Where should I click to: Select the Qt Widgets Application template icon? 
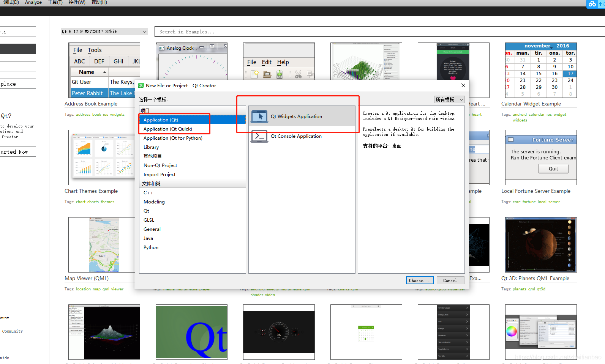[x=259, y=117]
